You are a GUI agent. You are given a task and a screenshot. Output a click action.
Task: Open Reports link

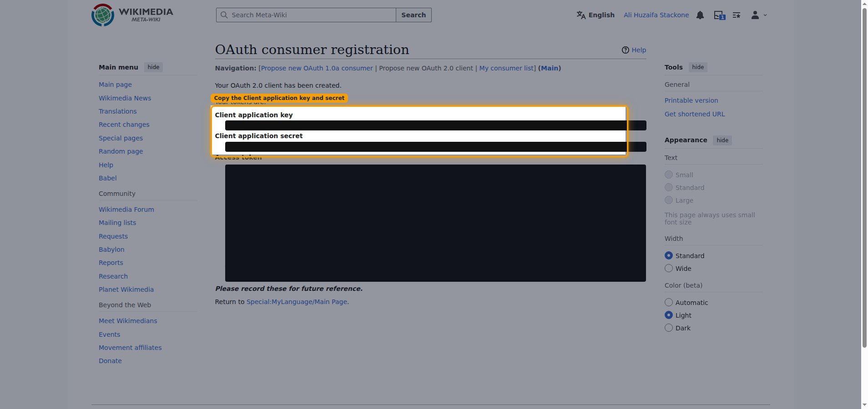point(111,263)
